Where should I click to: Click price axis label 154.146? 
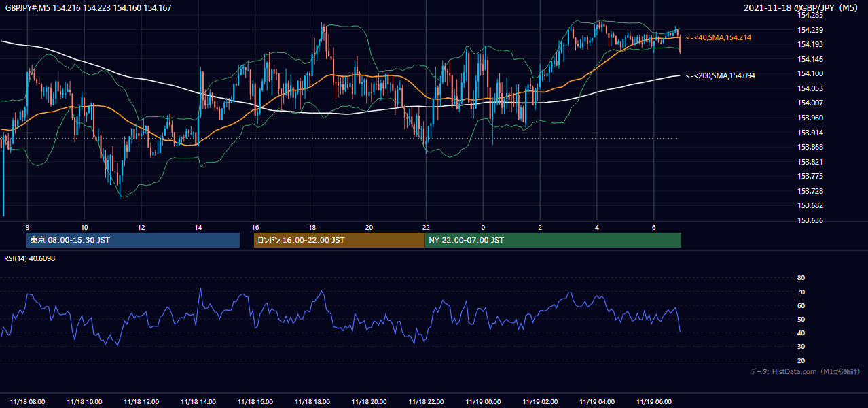810,59
